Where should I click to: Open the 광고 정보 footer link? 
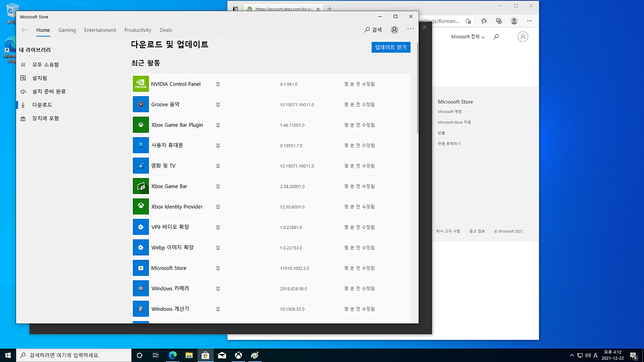[477, 231]
